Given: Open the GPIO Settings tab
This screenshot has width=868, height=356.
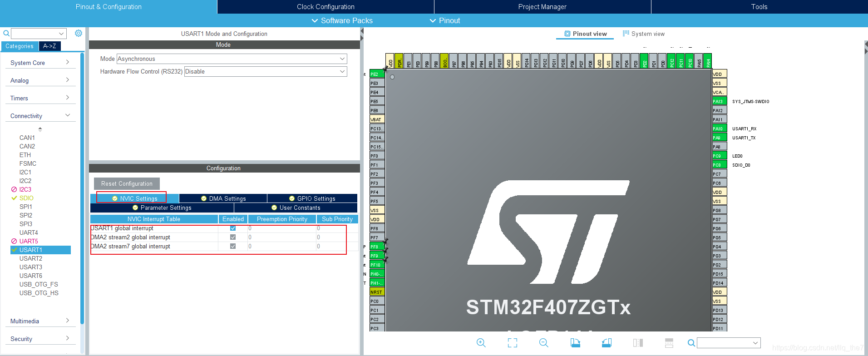Looking at the screenshot, I should click(x=312, y=198).
